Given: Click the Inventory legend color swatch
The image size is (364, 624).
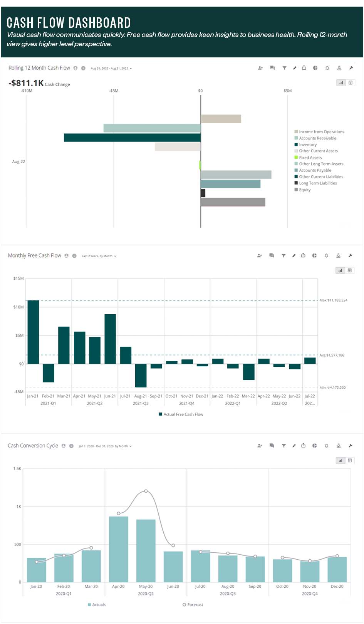Looking at the screenshot, I should [296, 145].
